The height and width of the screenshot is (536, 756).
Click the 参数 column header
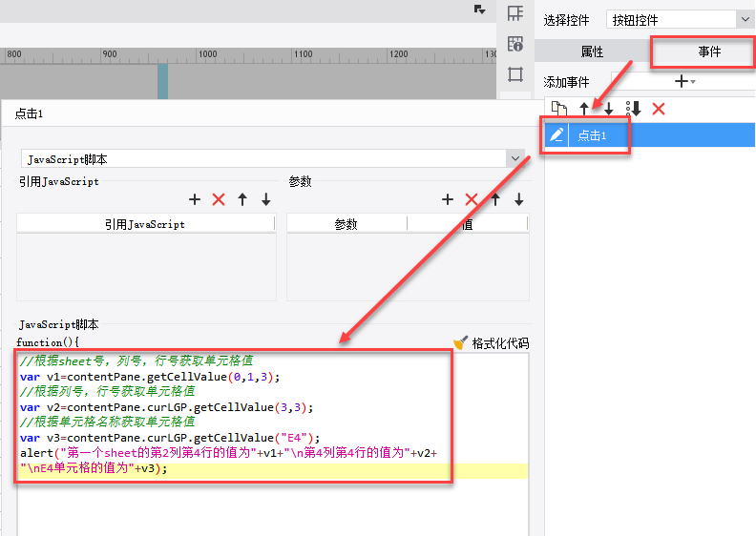(x=346, y=224)
